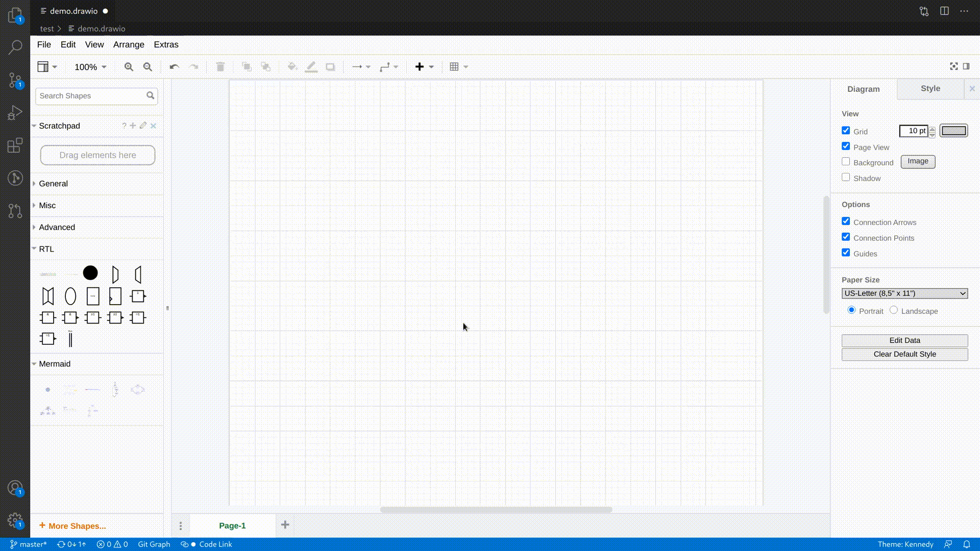Click the Clear Default Style button
The width and height of the screenshot is (980, 551).
point(904,353)
